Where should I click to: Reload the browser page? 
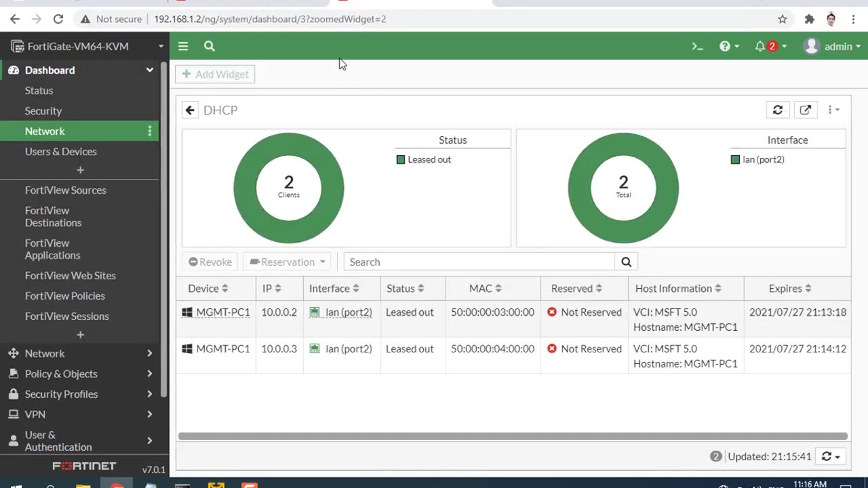click(58, 19)
